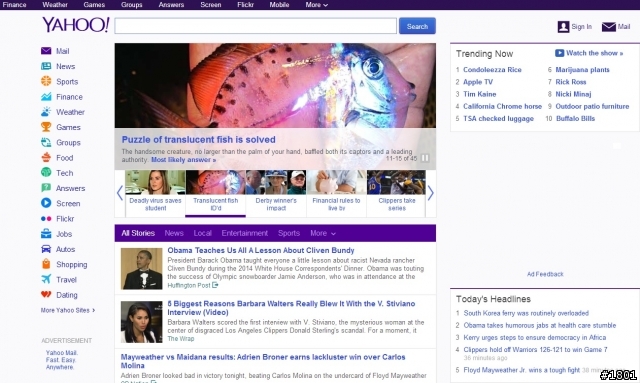Viewport: 640px width, 383px height.
Task: Open the Tech globe icon
Action: tap(46, 173)
